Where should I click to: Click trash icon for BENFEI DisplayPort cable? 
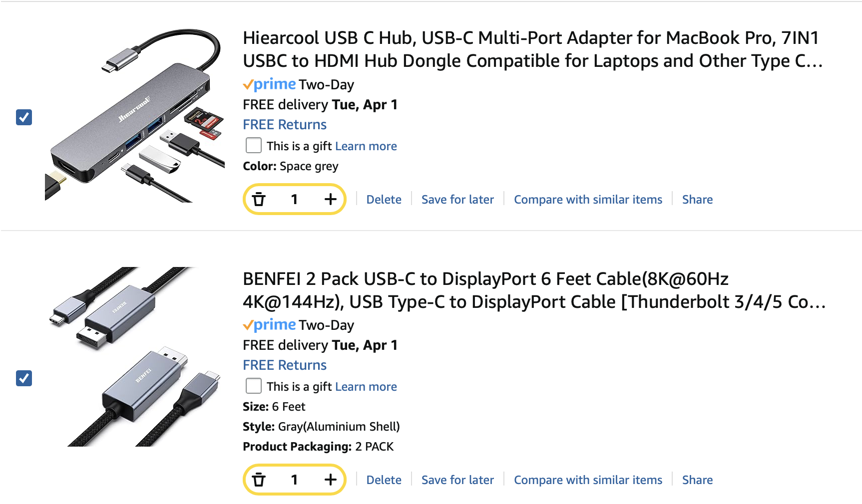point(259,480)
